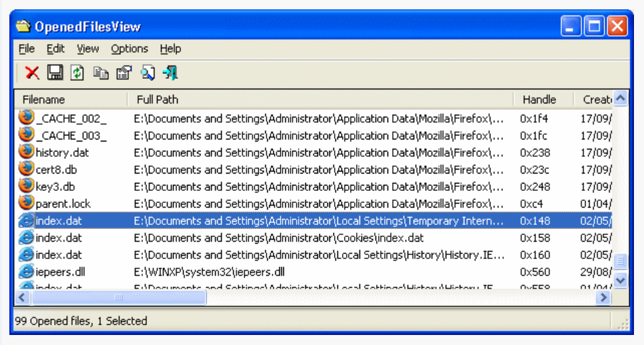Refresh the opened files list icon
This screenshot has height=345, width=644.
[x=77, y=73]
